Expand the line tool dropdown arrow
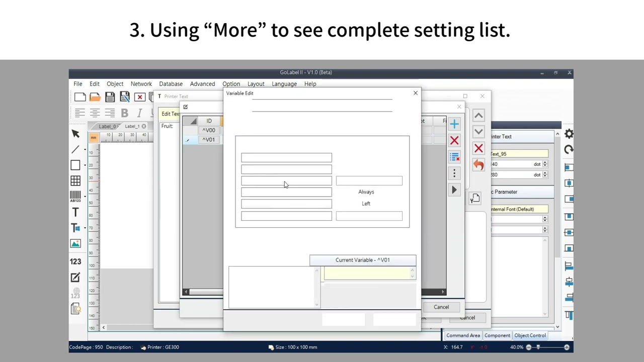The height and width of the screenshot is (362, 644). pos(85,149)
